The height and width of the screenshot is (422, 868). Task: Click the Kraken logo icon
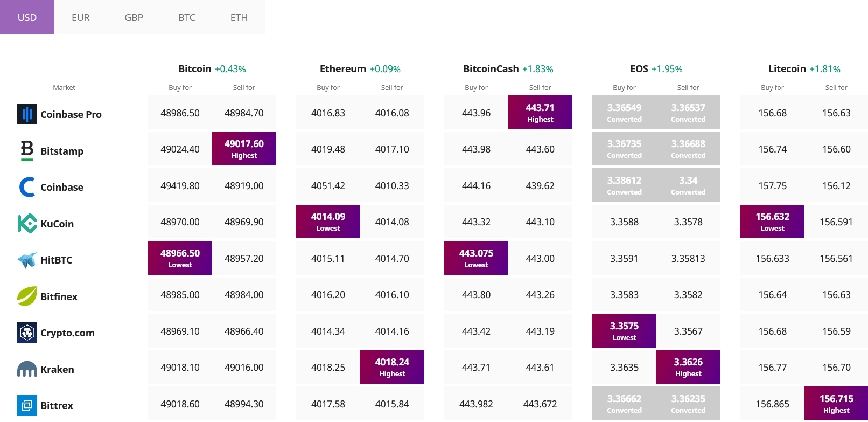tap(27, 369)
